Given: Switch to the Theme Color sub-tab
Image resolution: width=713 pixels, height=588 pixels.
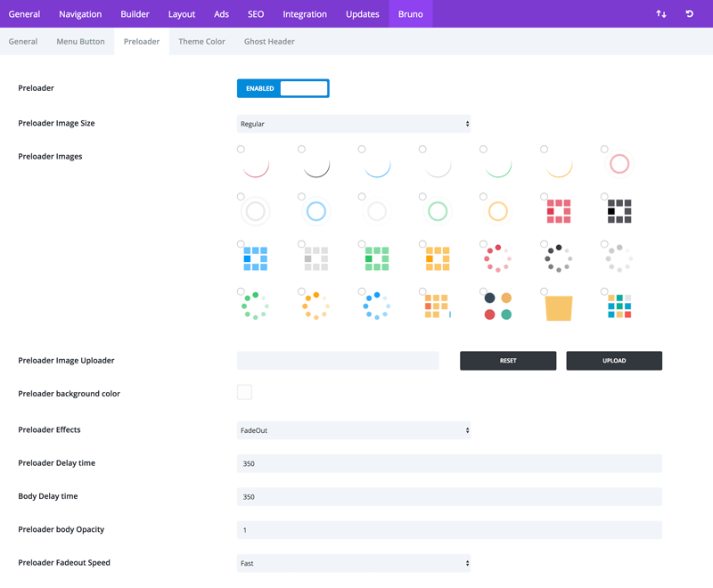Looking at the screenshot, I should 201,42.
